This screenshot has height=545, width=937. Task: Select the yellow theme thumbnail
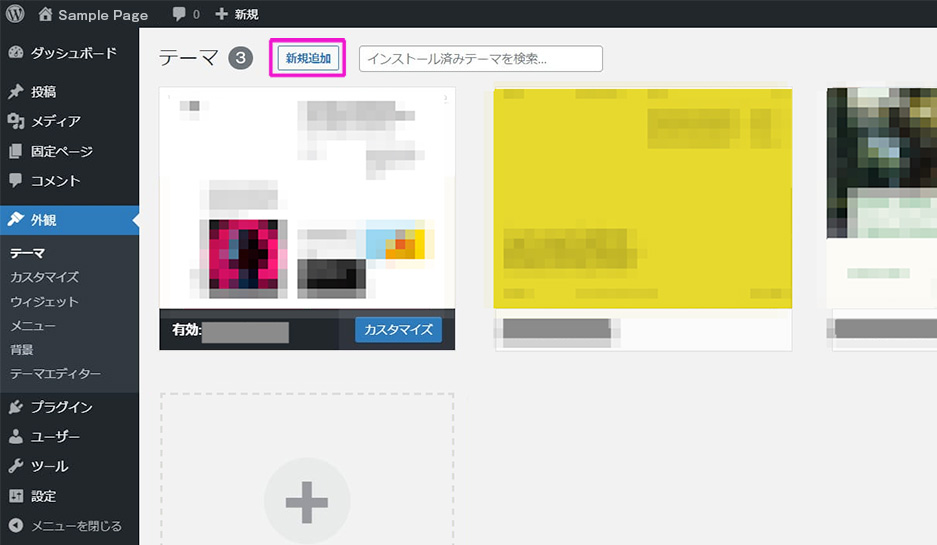(x=643, y=198)
